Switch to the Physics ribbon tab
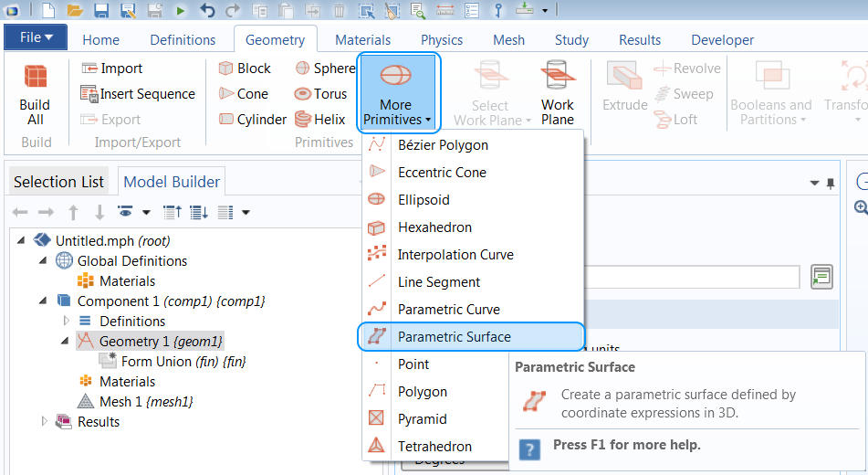This screenshot has width=868, height=475. click(x=442, y=40)
